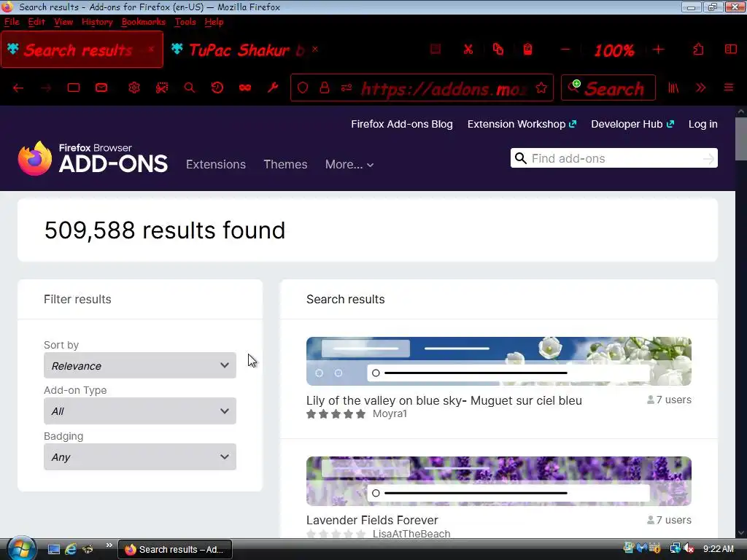Viewport: 747px width, 560px height.
Task: Open the Tools menu
Action: tap(185, 22)
